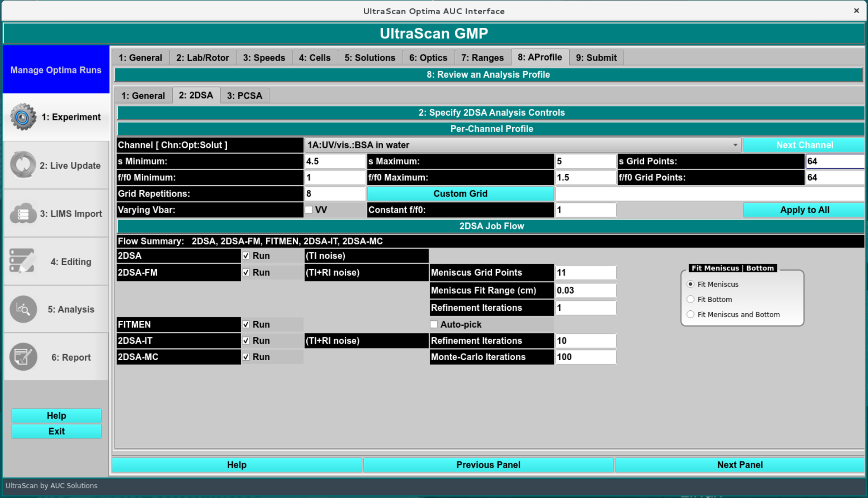The width and height of the screenshot is (868, 498).
Task: Select the Fit Bottom radio option
Action: click(691, 299)
